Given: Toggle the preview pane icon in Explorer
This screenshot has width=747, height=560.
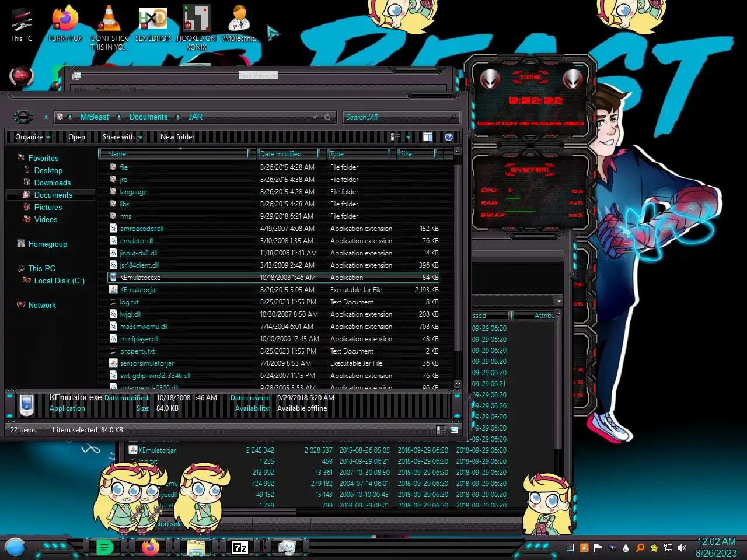Looking at the screenshot, I should pos(428,137).
